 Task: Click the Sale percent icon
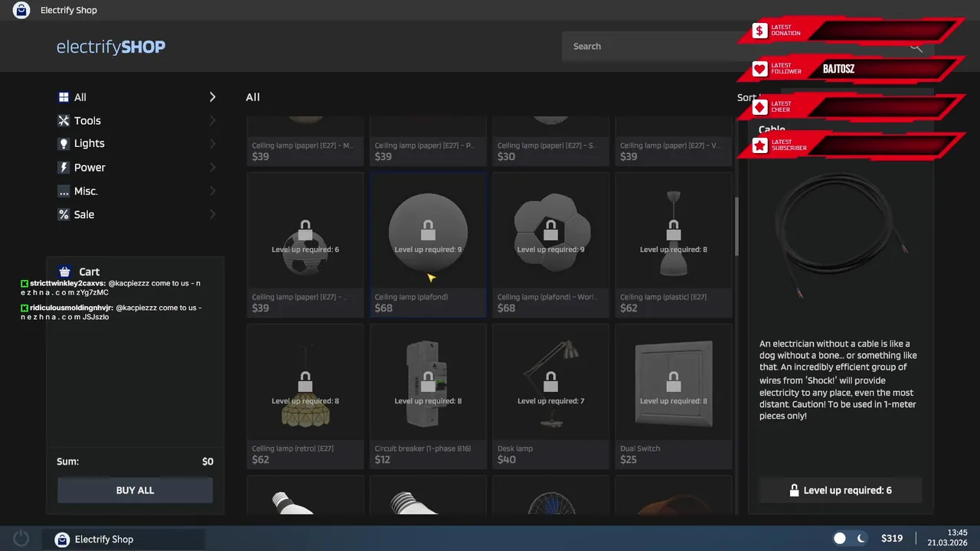pyautogui.click(x=64, y=215)
